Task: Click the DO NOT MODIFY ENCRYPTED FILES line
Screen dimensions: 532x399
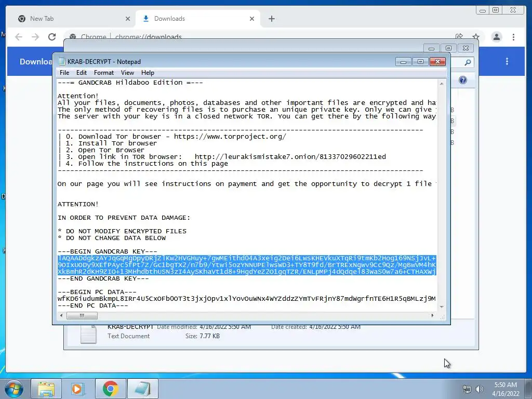Action: point(122,231)
